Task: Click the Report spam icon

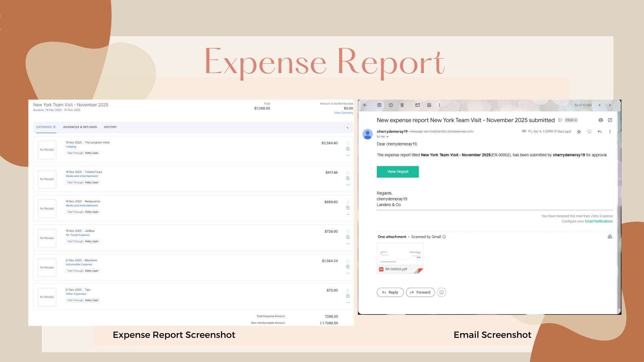Action: click(391, 105)
